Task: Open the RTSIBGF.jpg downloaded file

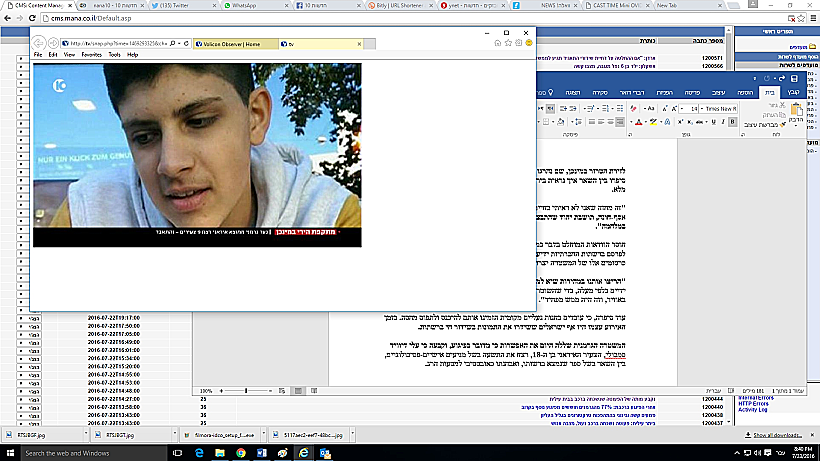Action: [x=43, y=434]
